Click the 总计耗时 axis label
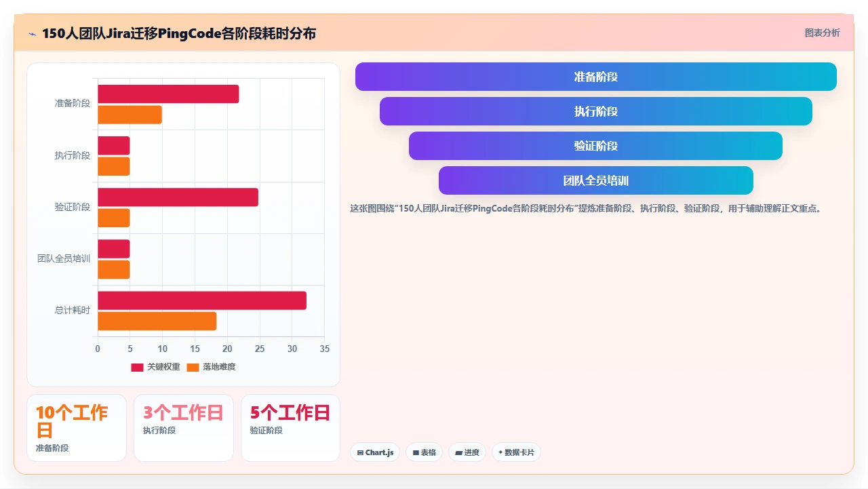The width and height of the screenshot is (868, 489). pos(73,310)
